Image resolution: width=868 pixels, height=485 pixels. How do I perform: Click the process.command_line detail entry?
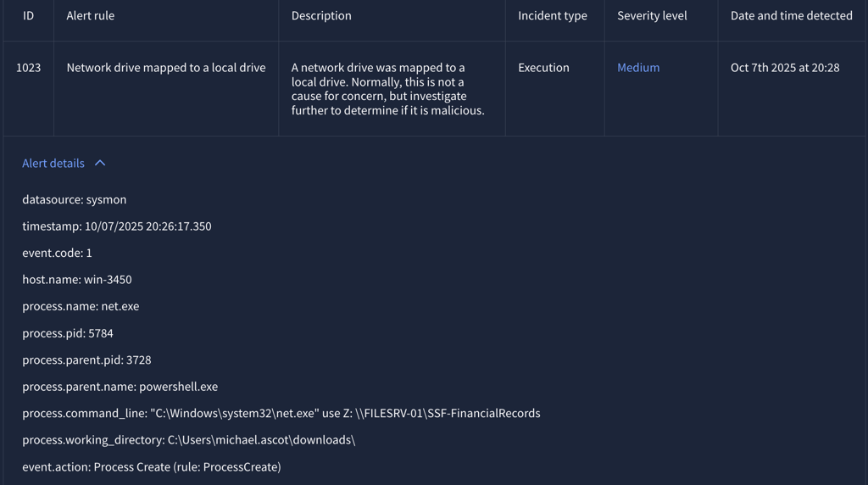pos(281,413)
